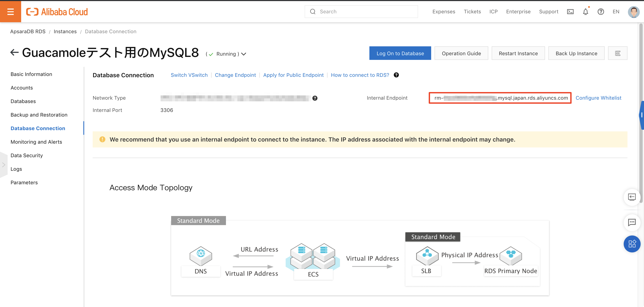Open the Support top menu

[549, 12]
